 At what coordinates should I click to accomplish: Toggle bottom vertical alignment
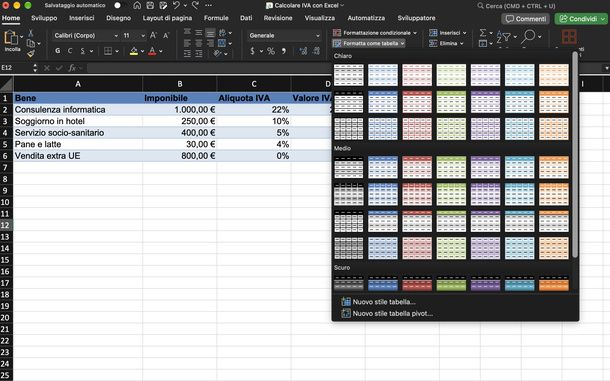pyautogui.click(x=210, y=32)
